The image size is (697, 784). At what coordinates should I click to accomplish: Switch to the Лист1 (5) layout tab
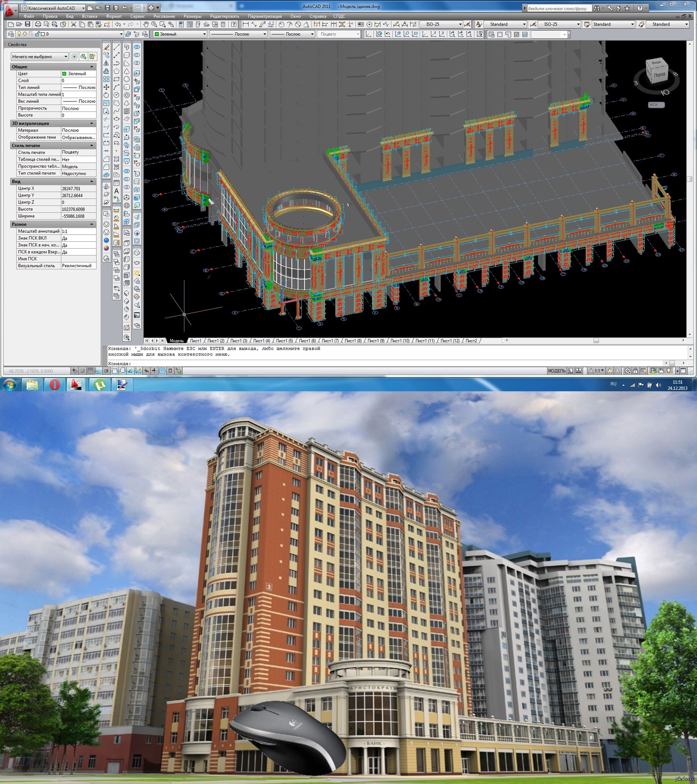tap(284, 341)
